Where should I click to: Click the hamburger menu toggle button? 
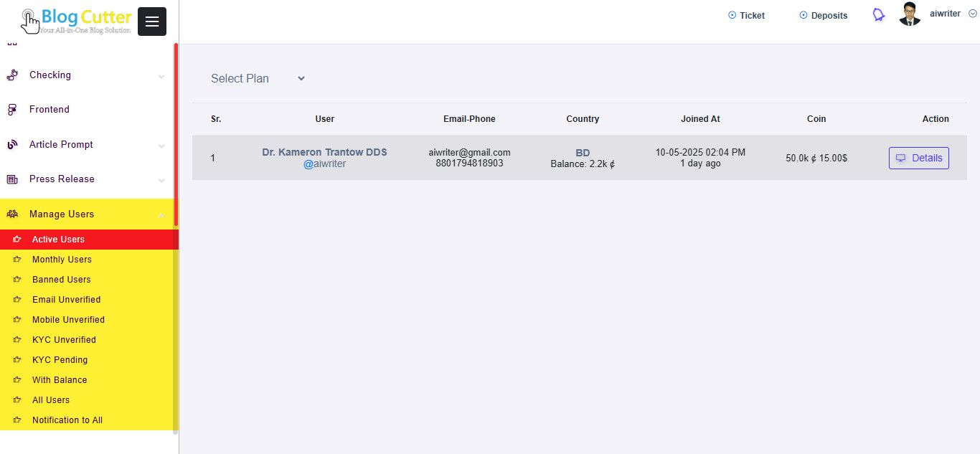point(152,22)
